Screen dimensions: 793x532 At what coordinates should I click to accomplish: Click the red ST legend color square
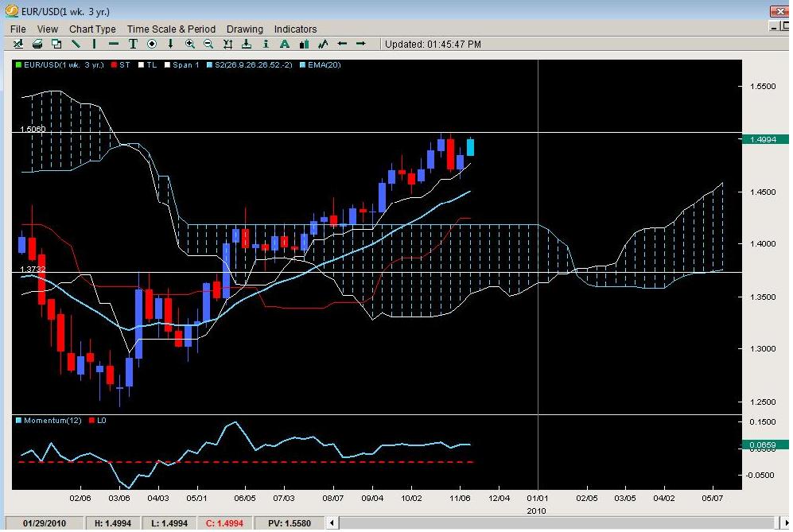click(x=115, y=64)
